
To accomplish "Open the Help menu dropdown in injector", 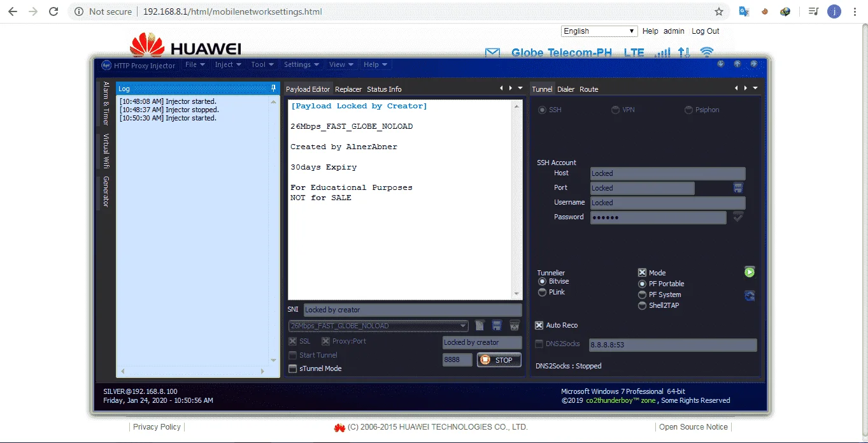I will click(x=376, y=64).
